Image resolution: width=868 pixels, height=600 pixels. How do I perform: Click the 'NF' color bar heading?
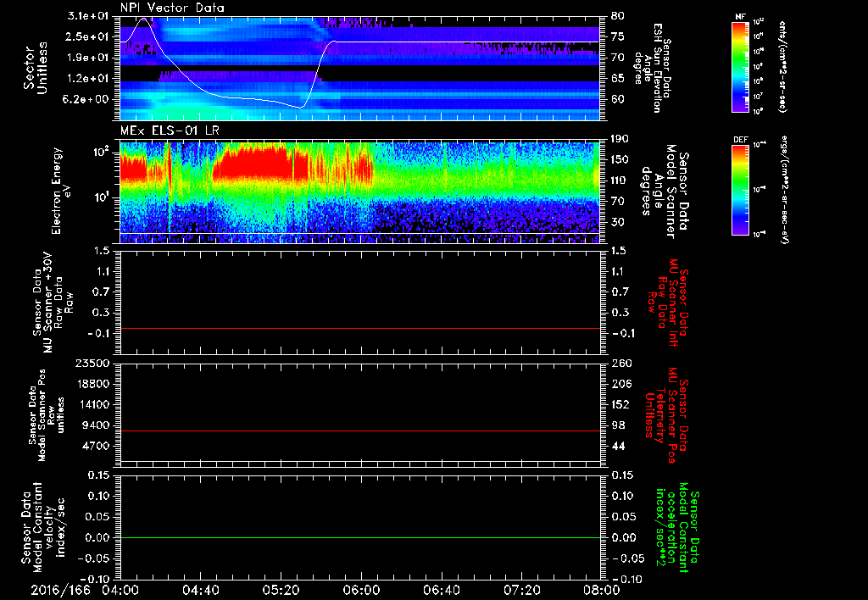741,17
